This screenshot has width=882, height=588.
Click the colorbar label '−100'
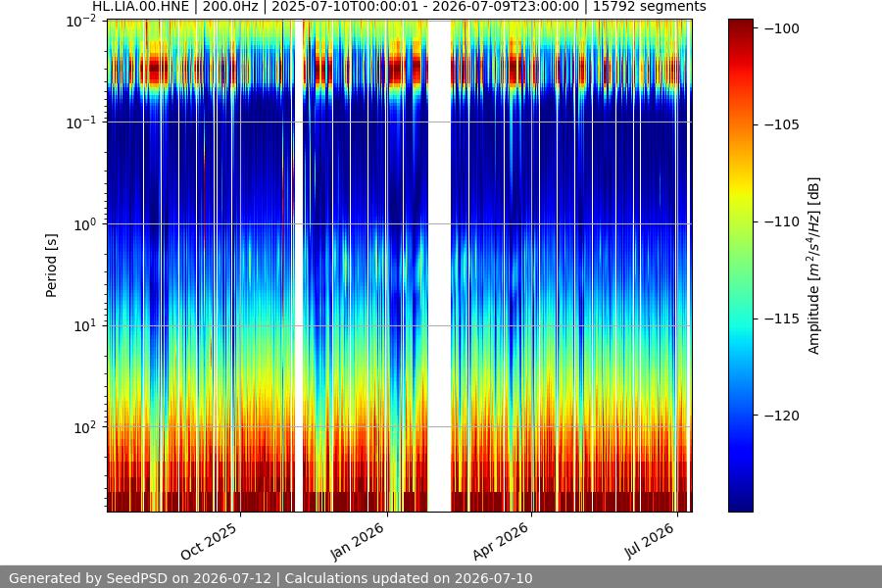point(782,28)
